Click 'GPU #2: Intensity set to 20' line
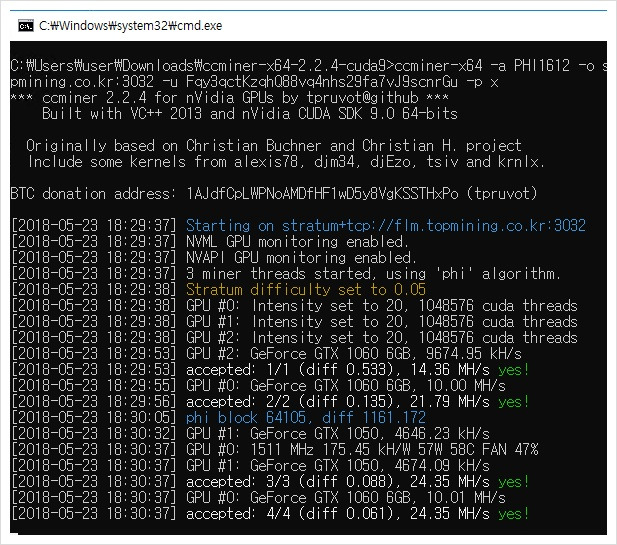Screen dimensions: 617x545 (x=381, y=338)
